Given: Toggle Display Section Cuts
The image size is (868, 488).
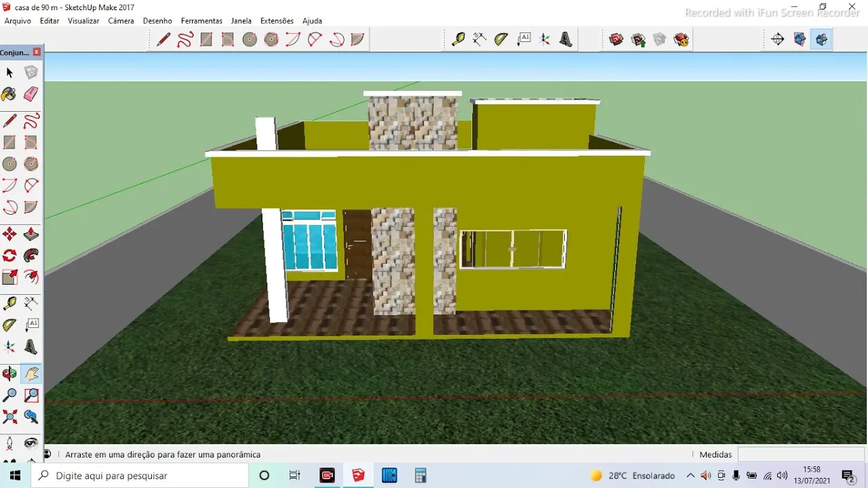Looking at the screenshot, I should (821, 39).
